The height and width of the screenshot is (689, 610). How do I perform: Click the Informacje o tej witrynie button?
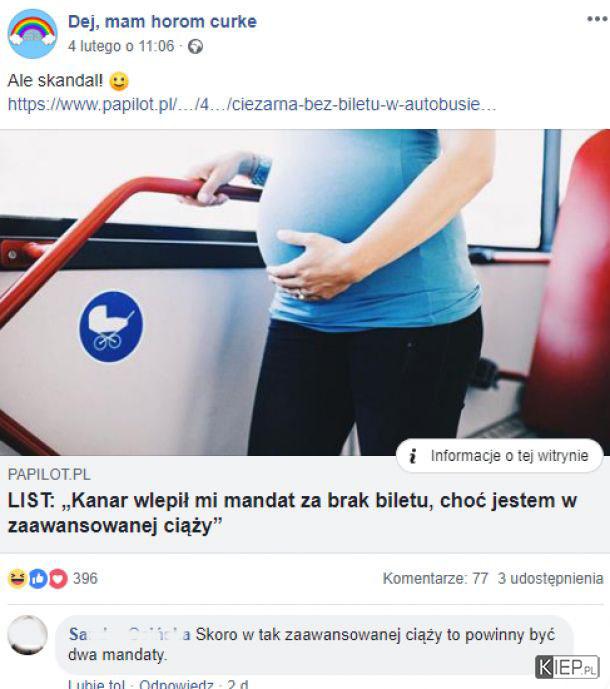[x=499, y=456]
